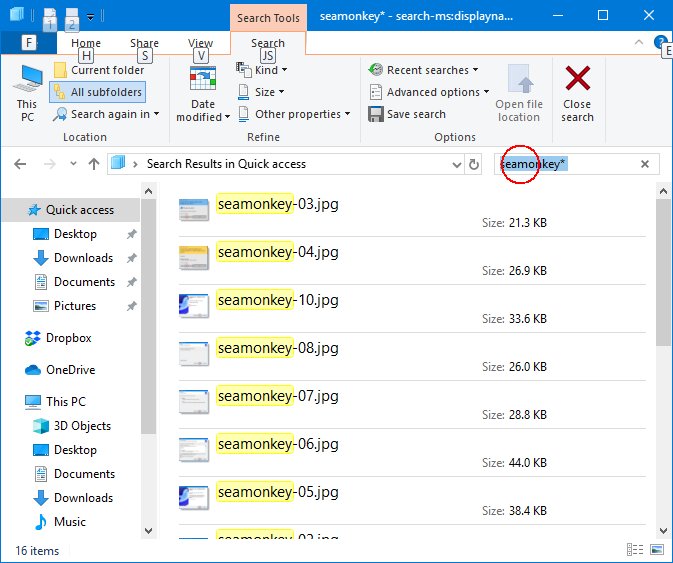The height and width of the screenshot is (563, 673).
Task: Click the Save search floppy icon
Action: point(376,114)
